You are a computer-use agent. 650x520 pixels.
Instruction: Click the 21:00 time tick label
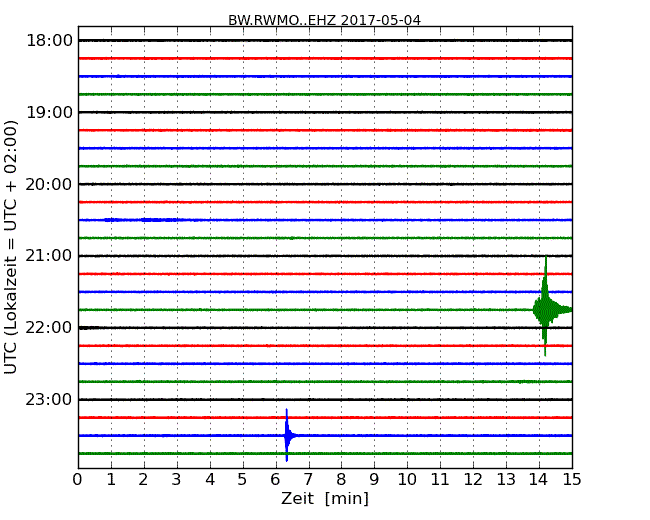(x=49, y=256)
